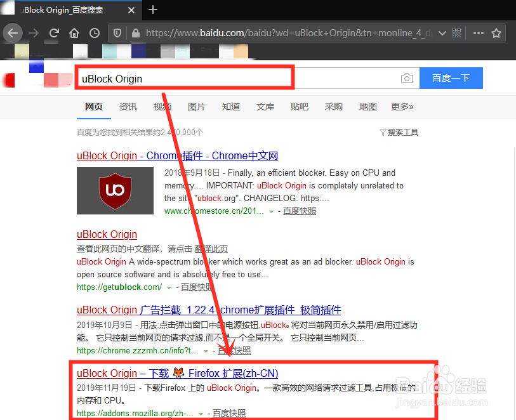The height and width of the screenshot is (420, 516).
Task: Open the history clock icon
Action: [95, 33]
